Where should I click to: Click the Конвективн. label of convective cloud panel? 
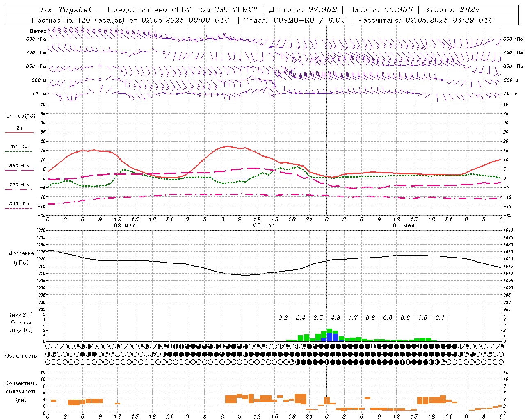tap(21, 383)
